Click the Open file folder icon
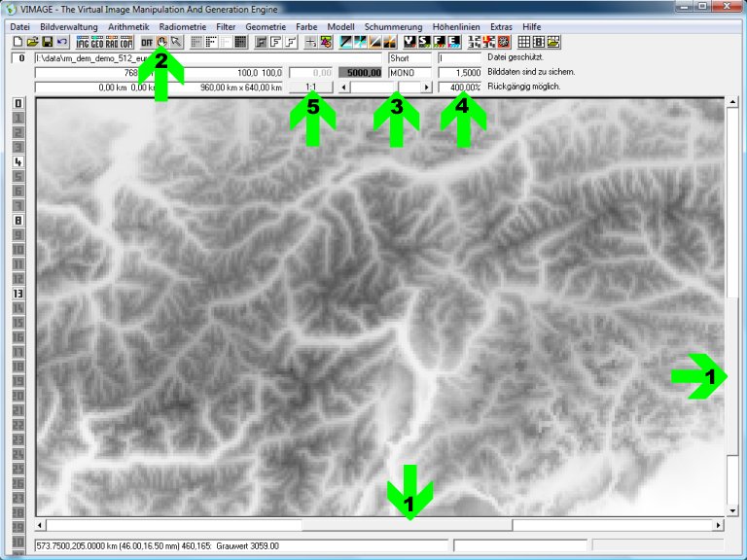The width and height of the screenshot is (747, 560). click(x=32, y=42)
